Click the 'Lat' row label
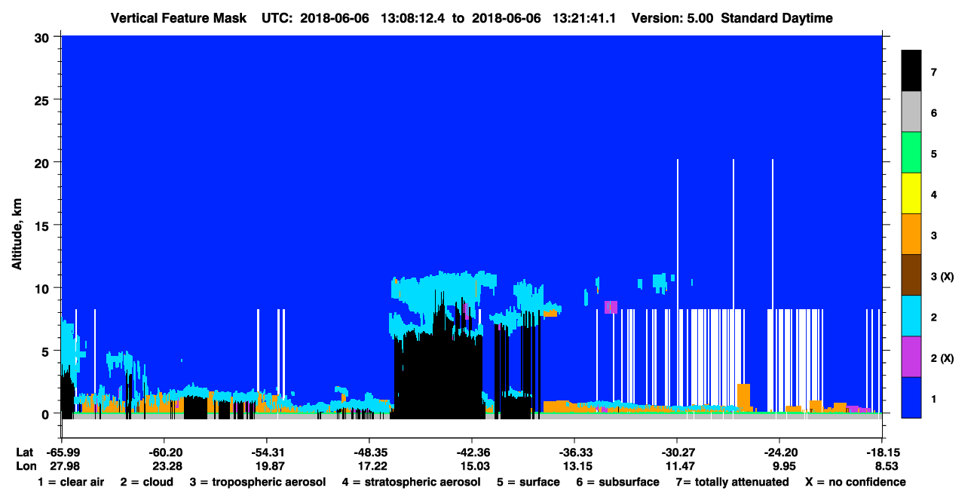Screen dimensions: 980x503 pos(26,452)
